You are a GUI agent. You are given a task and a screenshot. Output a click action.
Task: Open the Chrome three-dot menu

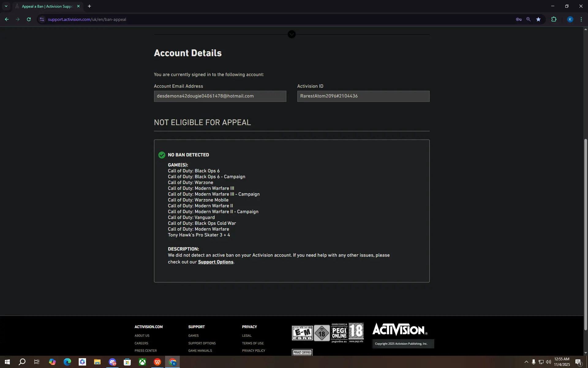click(x=581, y=19)
